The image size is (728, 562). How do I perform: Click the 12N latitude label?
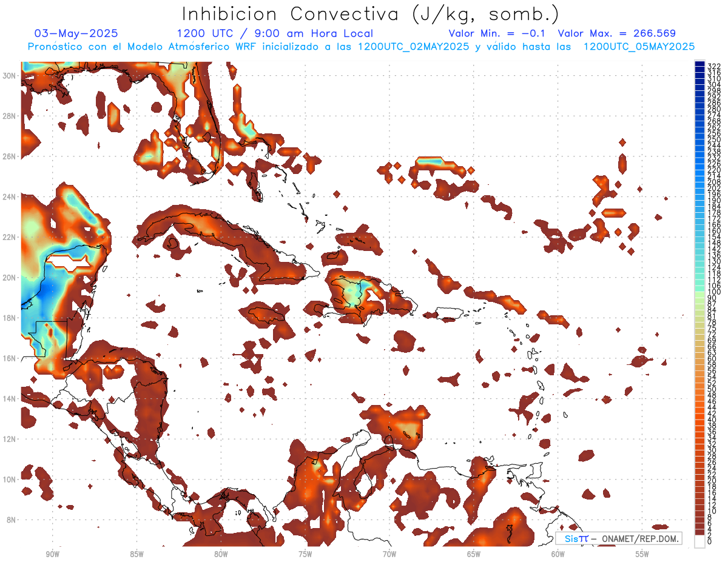10,438
